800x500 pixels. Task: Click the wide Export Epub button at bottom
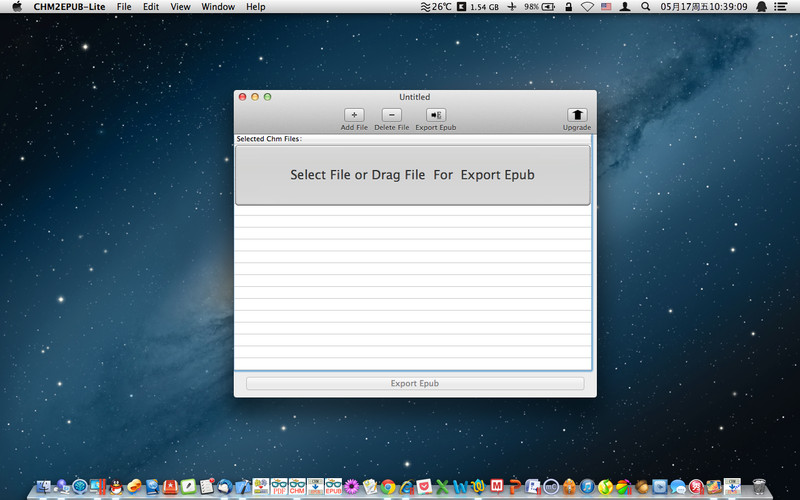click(x=415, y=383)
